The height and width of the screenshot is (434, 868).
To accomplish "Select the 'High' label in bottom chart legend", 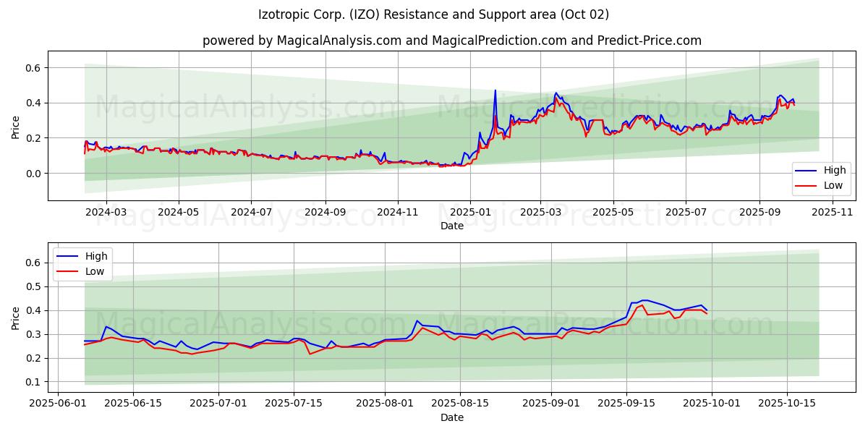I will pyautogui.click(x=96, y=256).
